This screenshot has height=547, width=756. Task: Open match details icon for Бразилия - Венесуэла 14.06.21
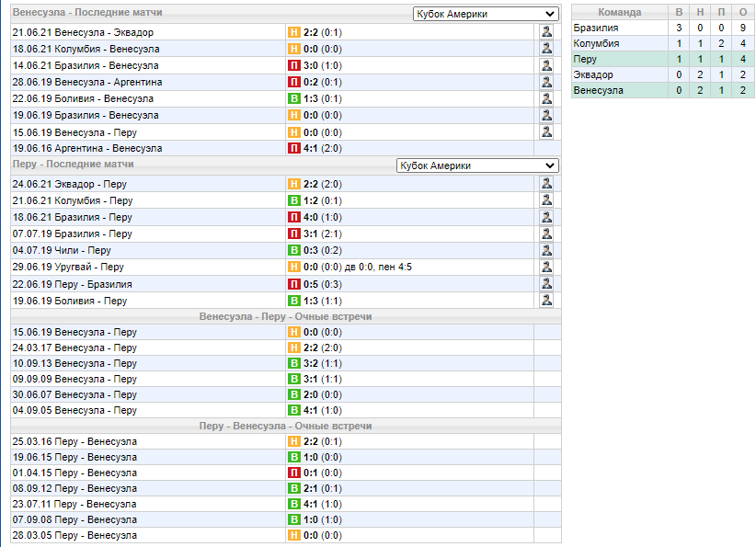coord(546,65)
